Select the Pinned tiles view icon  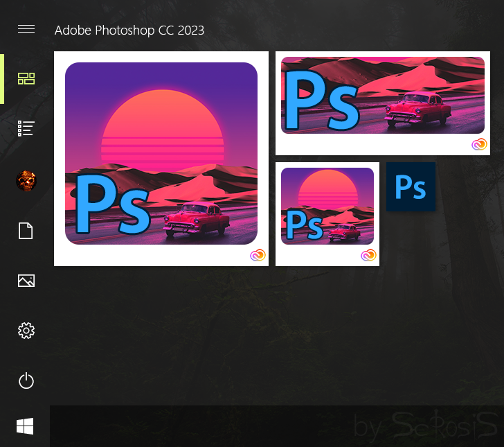coord(26,78)
